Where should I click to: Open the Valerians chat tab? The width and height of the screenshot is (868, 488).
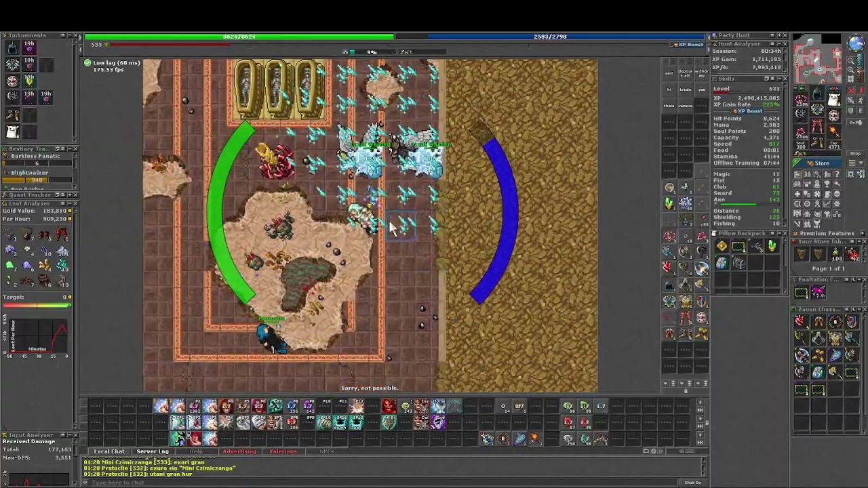pos(283,451)
